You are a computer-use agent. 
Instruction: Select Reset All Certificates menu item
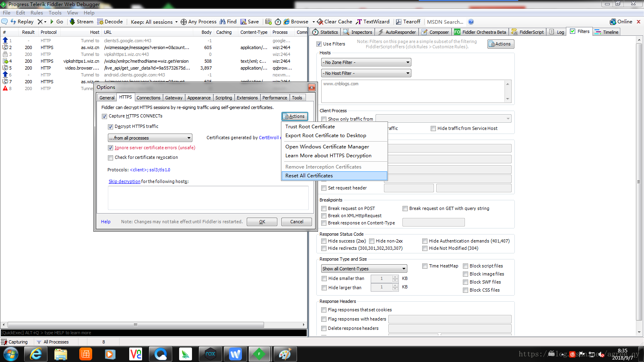334,176
